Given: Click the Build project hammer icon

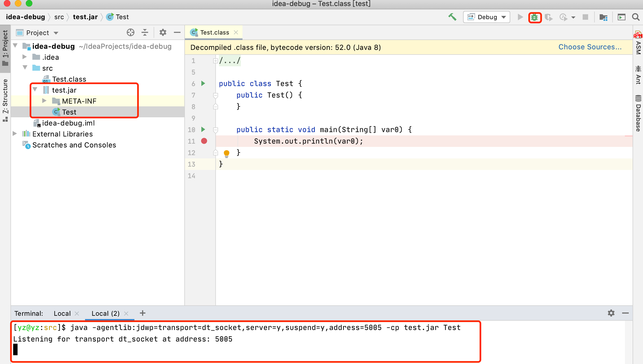Looking at the screenshot, I should 452,17.
